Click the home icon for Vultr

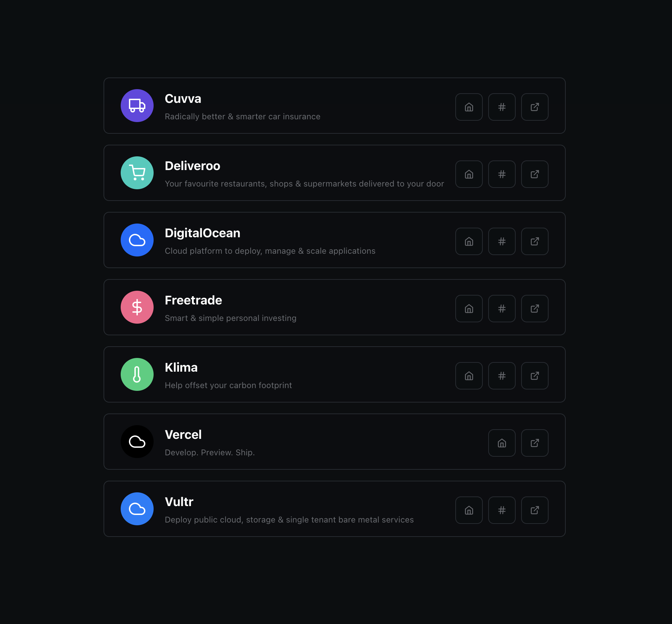coord(469,510)
